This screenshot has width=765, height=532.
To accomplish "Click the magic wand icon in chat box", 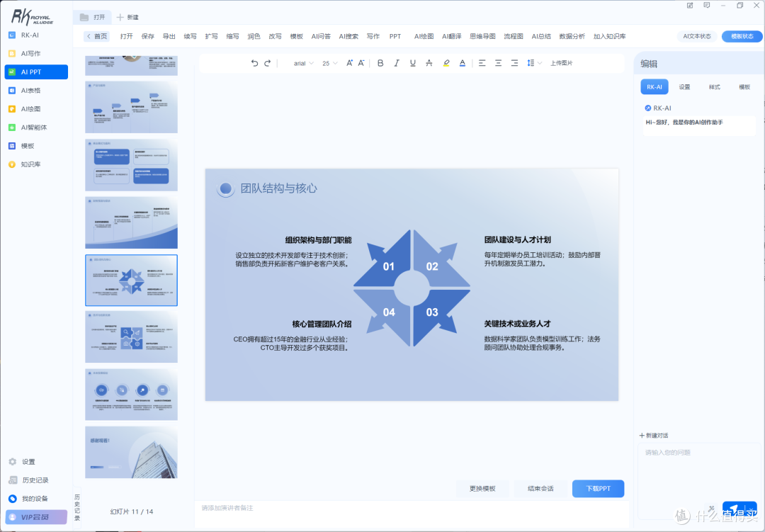I will 711,509.
